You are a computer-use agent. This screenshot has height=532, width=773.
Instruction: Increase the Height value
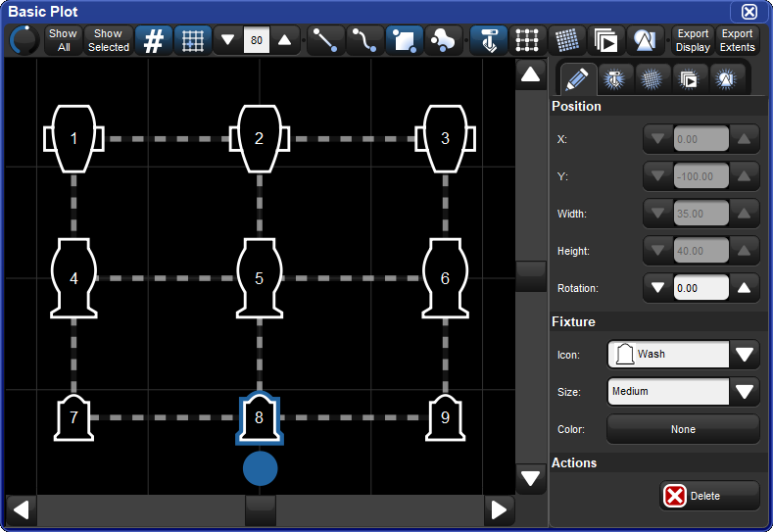click(744, 251)
